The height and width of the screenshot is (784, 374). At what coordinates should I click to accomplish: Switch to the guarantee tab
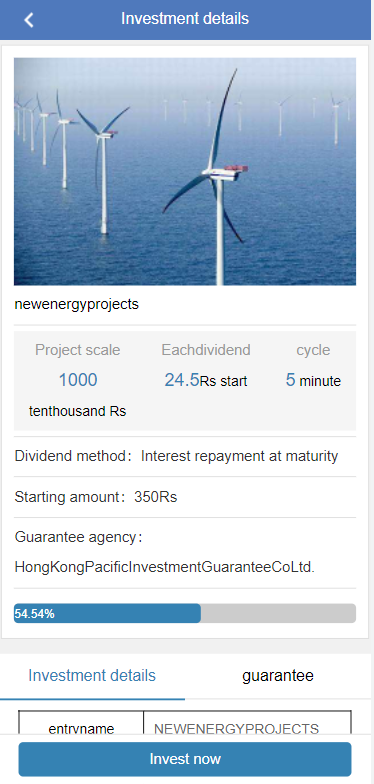pos(278,676)
